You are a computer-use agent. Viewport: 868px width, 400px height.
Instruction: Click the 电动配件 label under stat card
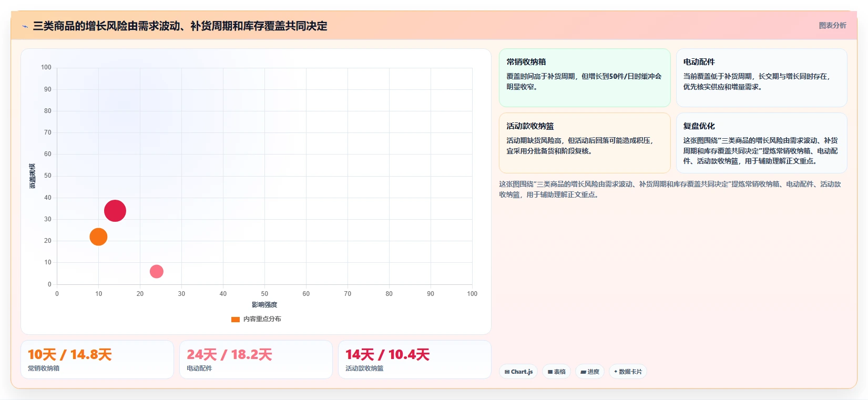click(199, 368)
